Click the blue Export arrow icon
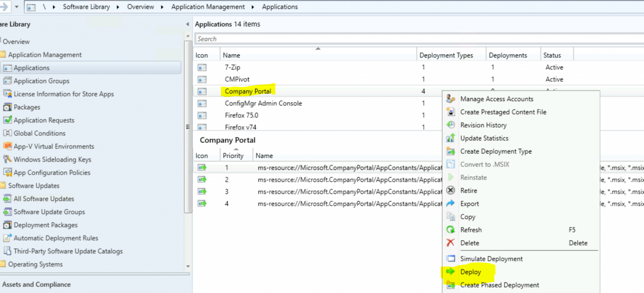Screen dimensions: 644x293 pos(451,203)
